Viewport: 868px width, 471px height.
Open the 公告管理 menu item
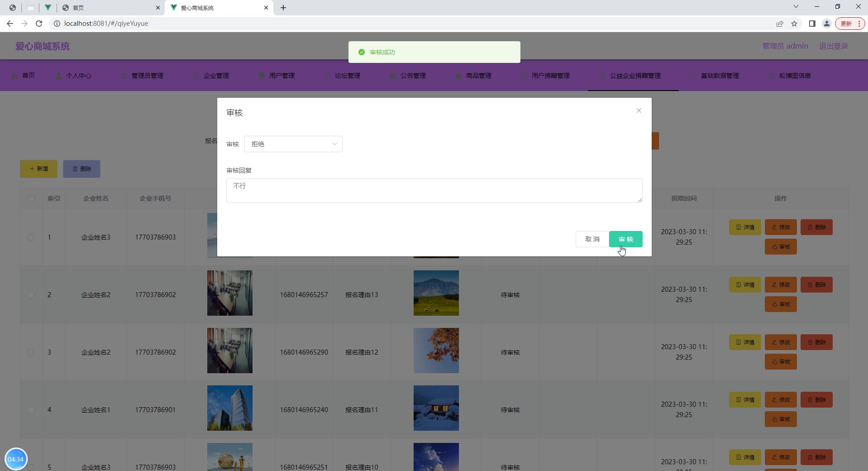408,76
